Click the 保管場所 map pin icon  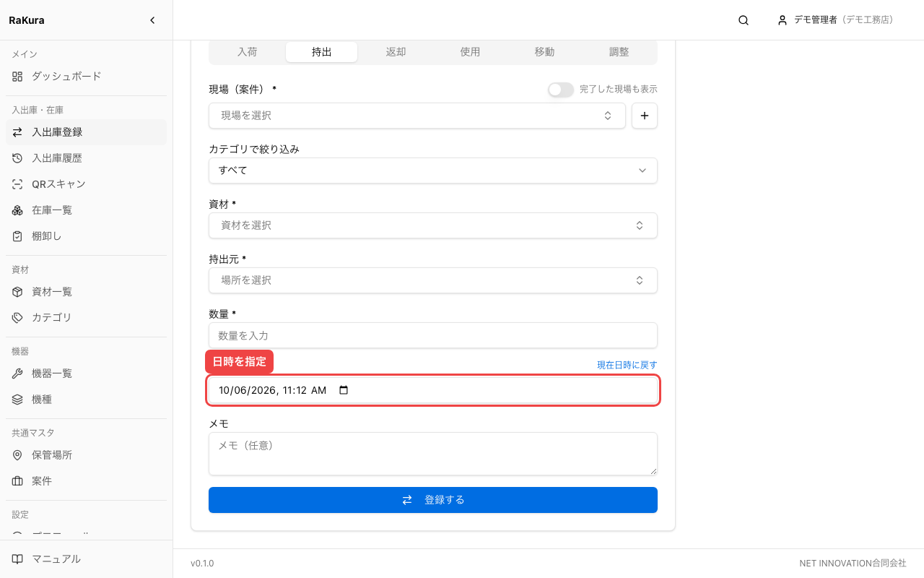point(17,455)
